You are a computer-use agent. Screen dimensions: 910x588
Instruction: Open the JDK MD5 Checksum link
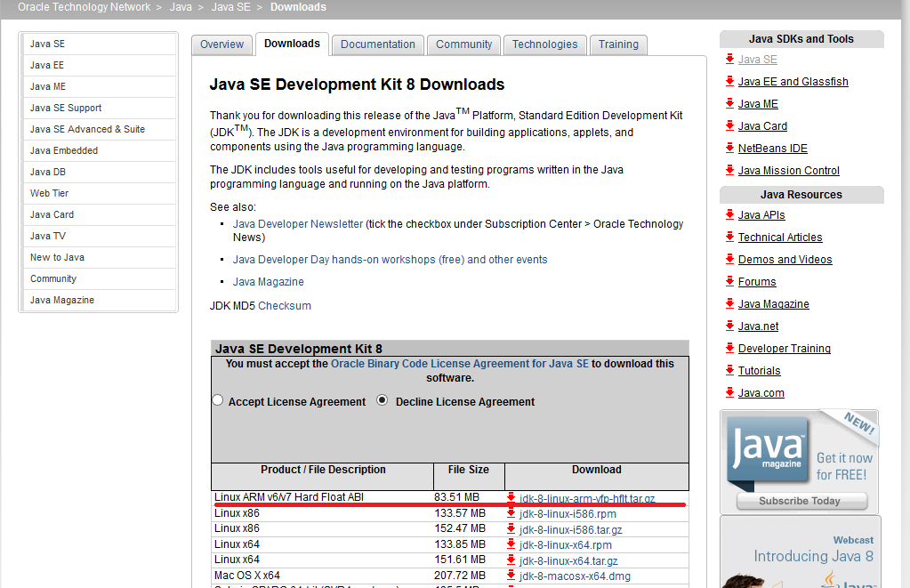285,306
